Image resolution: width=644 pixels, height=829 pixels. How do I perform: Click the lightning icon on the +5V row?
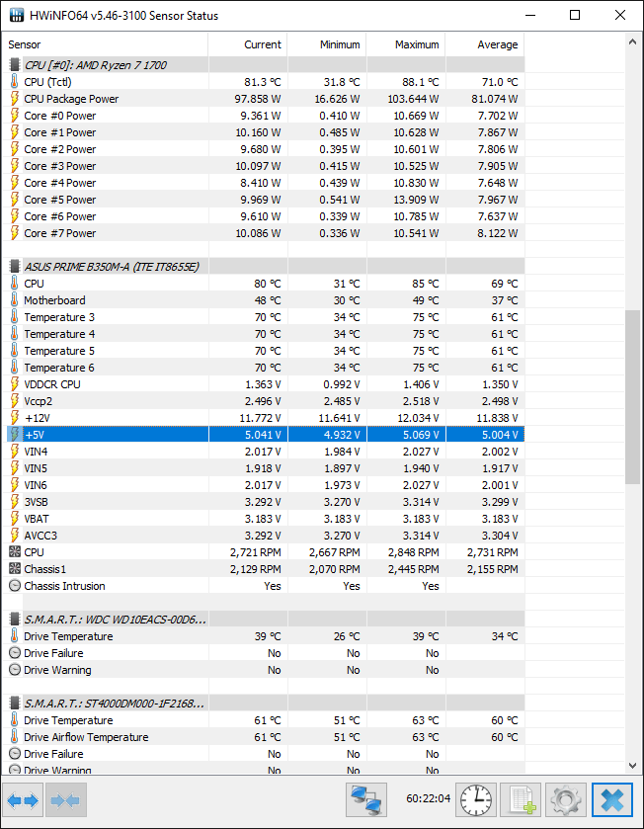pos(14,435)
